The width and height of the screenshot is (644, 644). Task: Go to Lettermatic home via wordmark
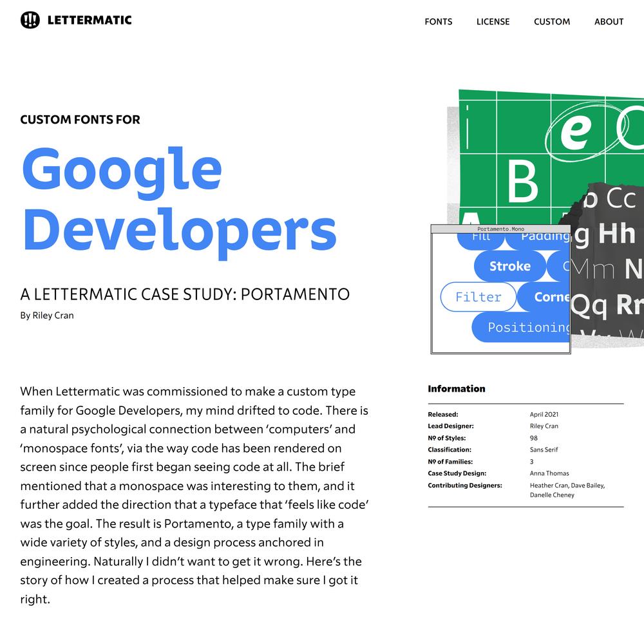point(90,20)
